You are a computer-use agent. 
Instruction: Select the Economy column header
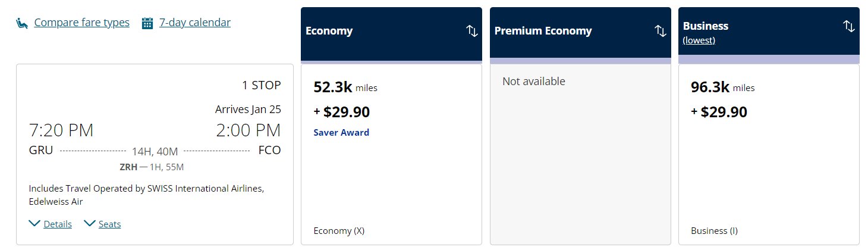391,34
